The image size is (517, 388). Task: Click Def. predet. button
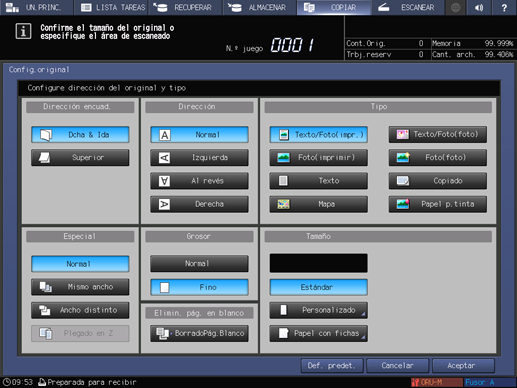click(x=332, y=366)
